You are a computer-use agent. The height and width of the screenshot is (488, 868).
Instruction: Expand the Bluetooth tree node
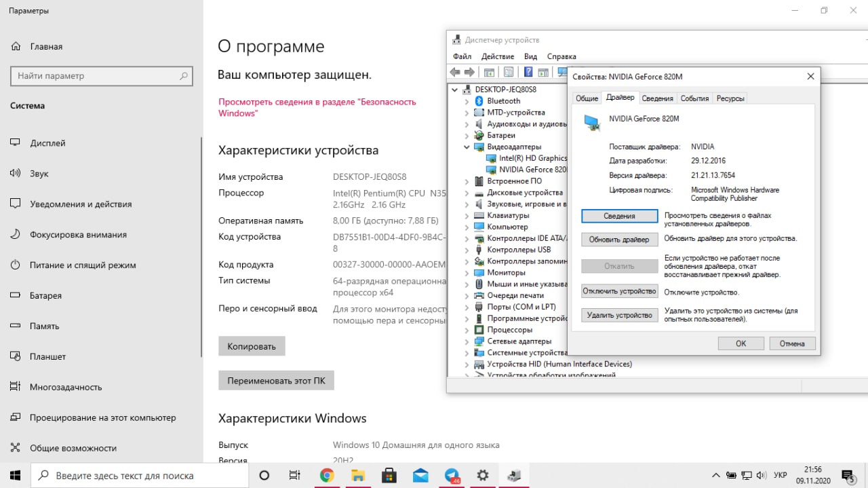pyautogui.click(x=467, y=101)
